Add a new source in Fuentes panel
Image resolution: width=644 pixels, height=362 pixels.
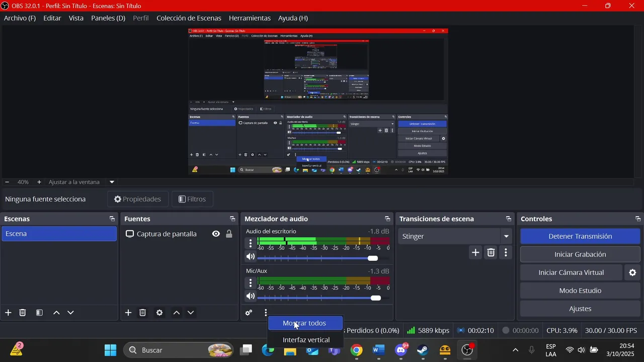(x=128, y=313)
